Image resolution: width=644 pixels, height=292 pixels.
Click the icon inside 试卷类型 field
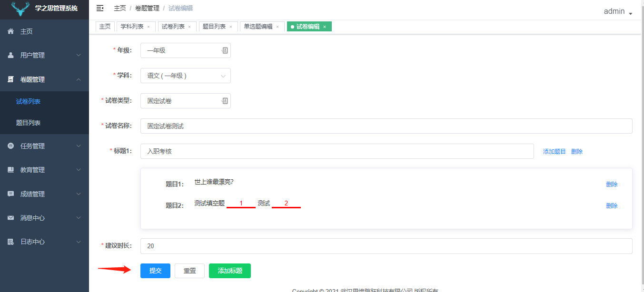point(225,101)
